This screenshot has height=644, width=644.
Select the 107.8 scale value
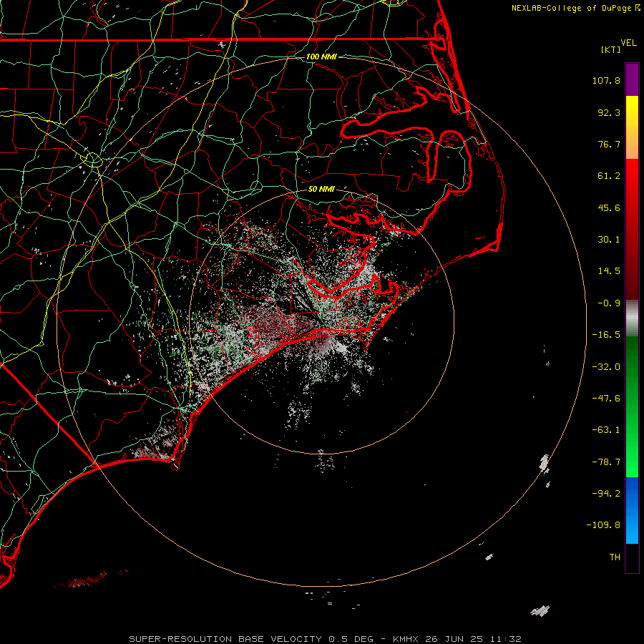click(x=606, y=80)
